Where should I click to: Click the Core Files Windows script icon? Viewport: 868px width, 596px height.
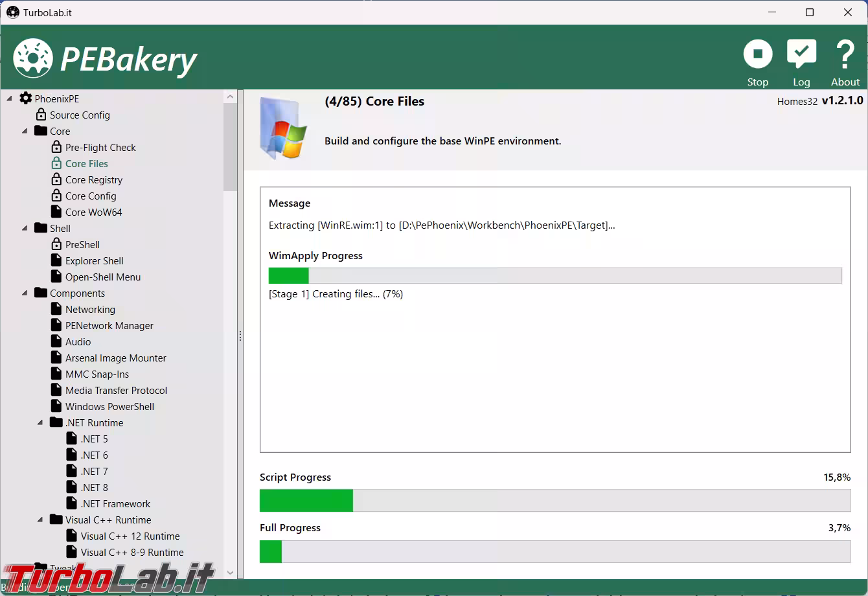click(x=283, y=128)
